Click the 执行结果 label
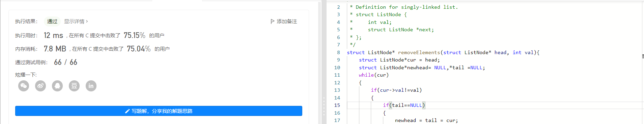644x124 pixels. [x=26, y=22]
